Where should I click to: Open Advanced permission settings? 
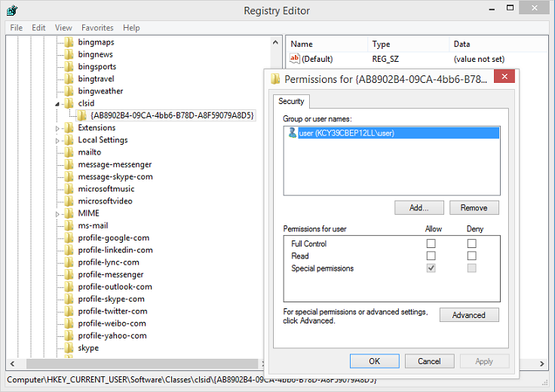click(469, 315)
